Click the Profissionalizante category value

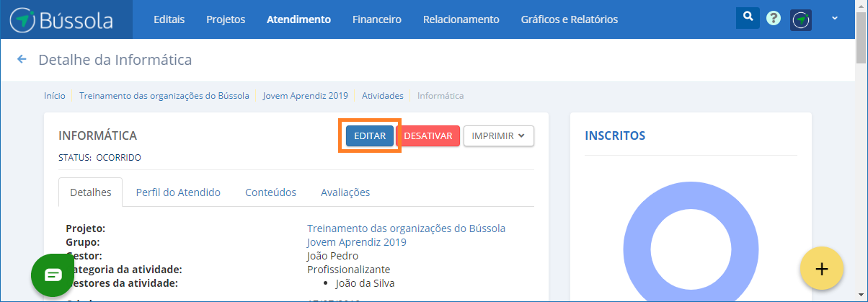pyautogui.click(x=349, y=270)
